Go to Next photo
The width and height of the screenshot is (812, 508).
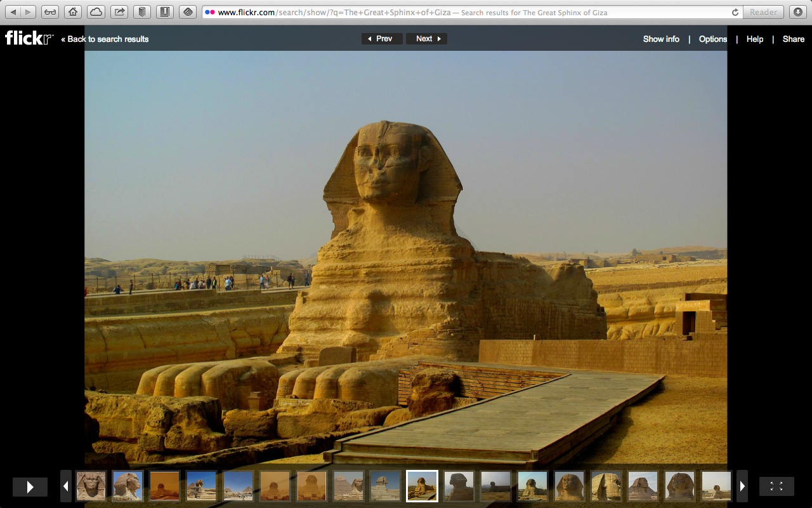point(426,38)
